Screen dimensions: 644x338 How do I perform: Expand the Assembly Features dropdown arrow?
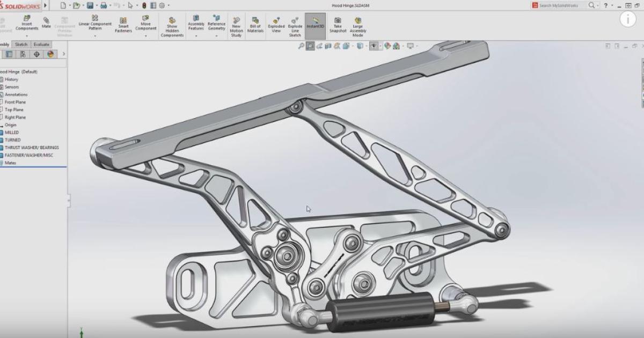pyautogui.click(x=196, y=36)
